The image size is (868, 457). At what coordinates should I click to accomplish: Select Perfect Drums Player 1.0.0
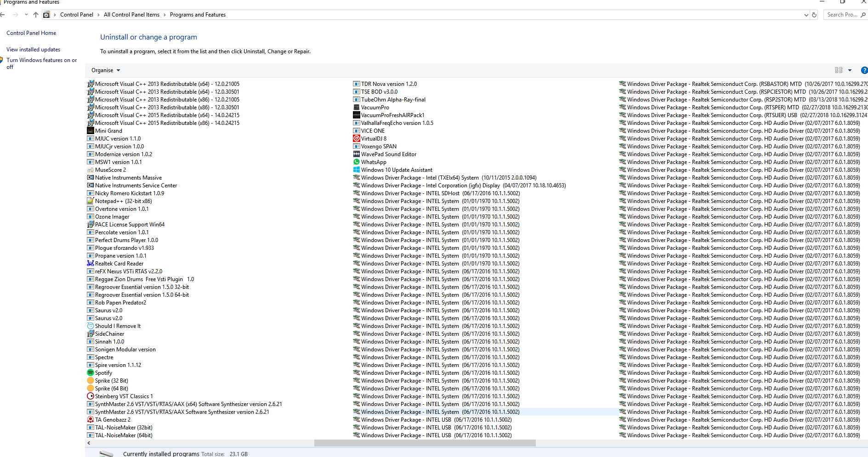pyautogui.click(x=126, y=240)
